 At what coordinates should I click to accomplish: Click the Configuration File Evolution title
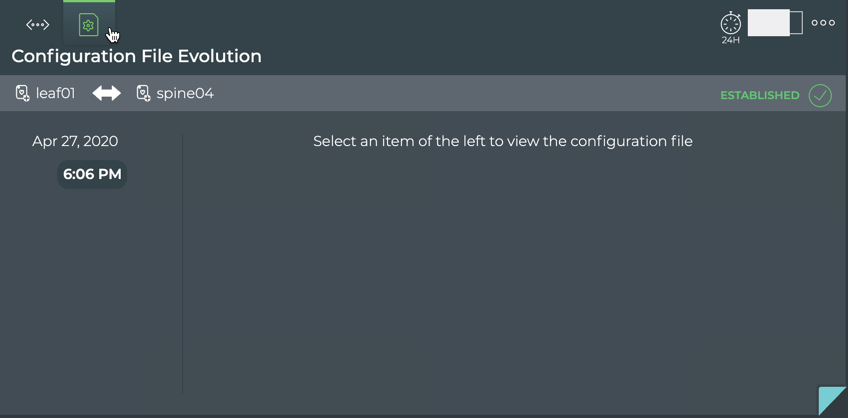coord(136,56)
